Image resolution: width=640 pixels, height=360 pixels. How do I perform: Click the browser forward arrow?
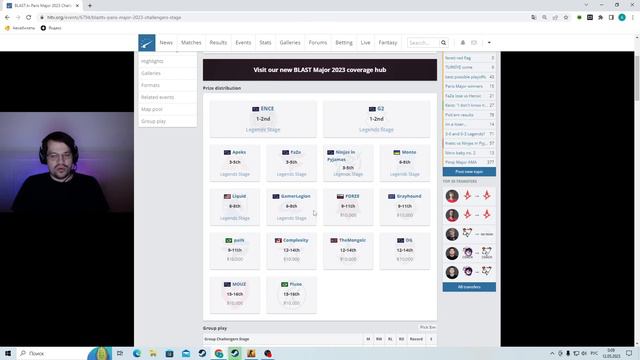[18, 18]
